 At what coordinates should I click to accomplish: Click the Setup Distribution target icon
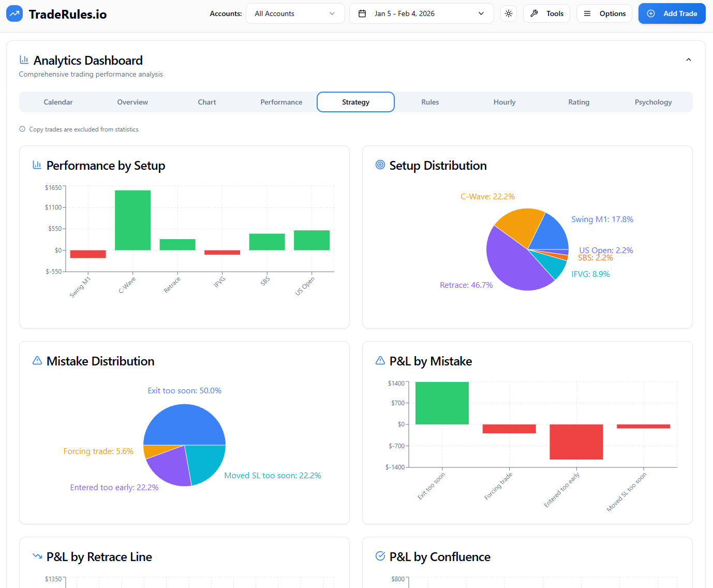coord(380,165)
